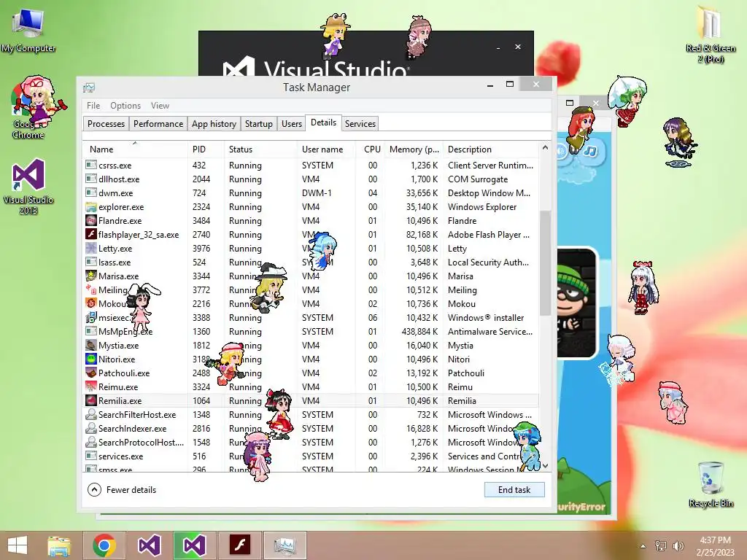The height and width of the screenshot is (560, 747).
Task: Click the scrollbar down arrow in Details list
Action: click(545, 466)
